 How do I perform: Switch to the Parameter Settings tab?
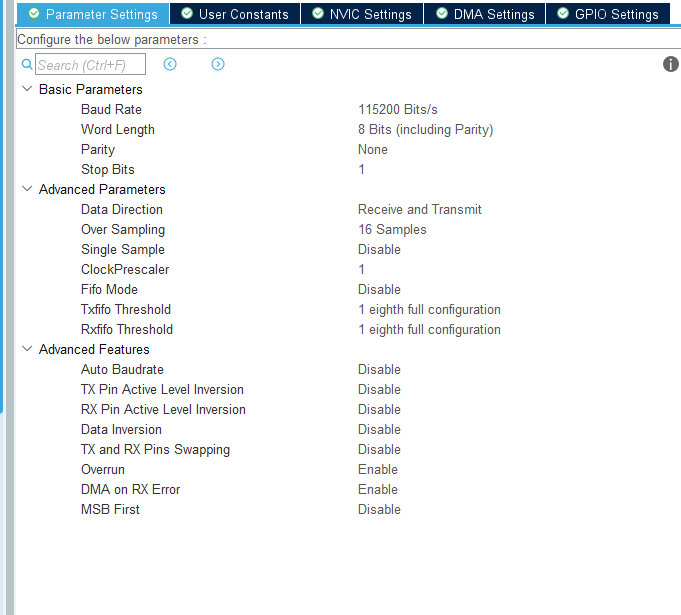(x=93, y=14)
